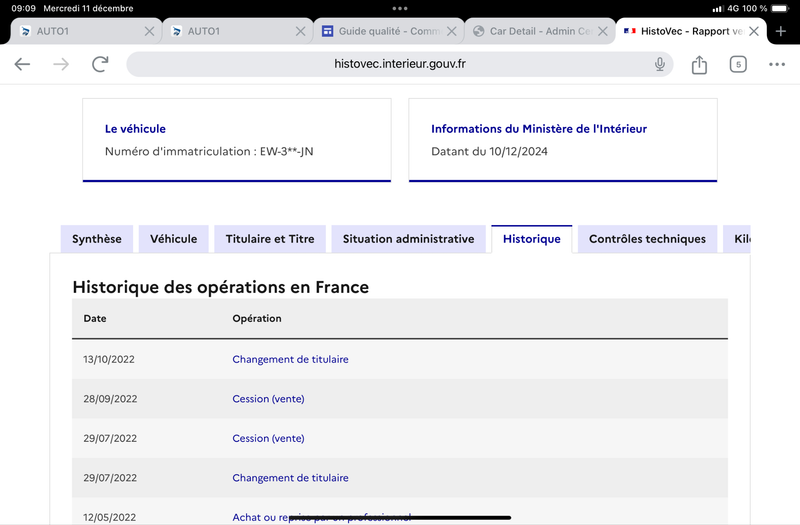
Task: Go back using the browser back arrow
Action: (22, 64)
